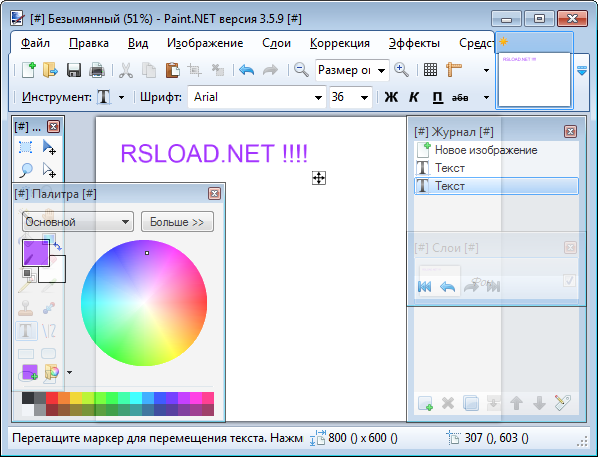This screenshot has height=457, width=598.
Task: Select 'Новое изображение' in the Journal
Action: click(x=496, y=150)
